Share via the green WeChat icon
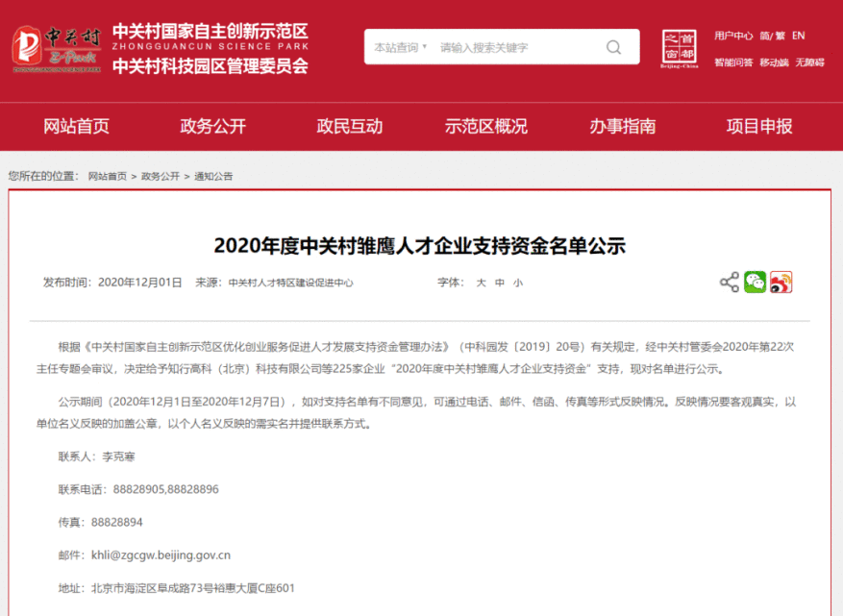The width and height of the screenshot is (843, 616). coord(755,283)
